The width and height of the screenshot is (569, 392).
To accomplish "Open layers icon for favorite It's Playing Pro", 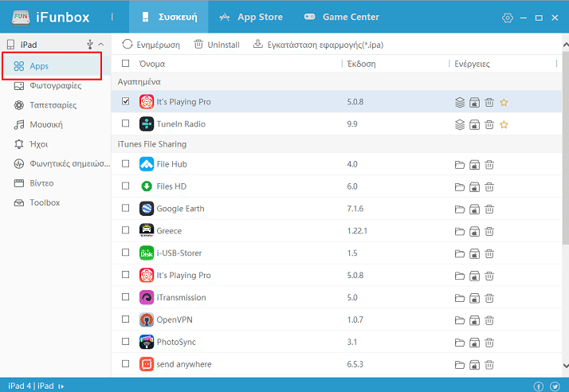I will pos(460,102).
